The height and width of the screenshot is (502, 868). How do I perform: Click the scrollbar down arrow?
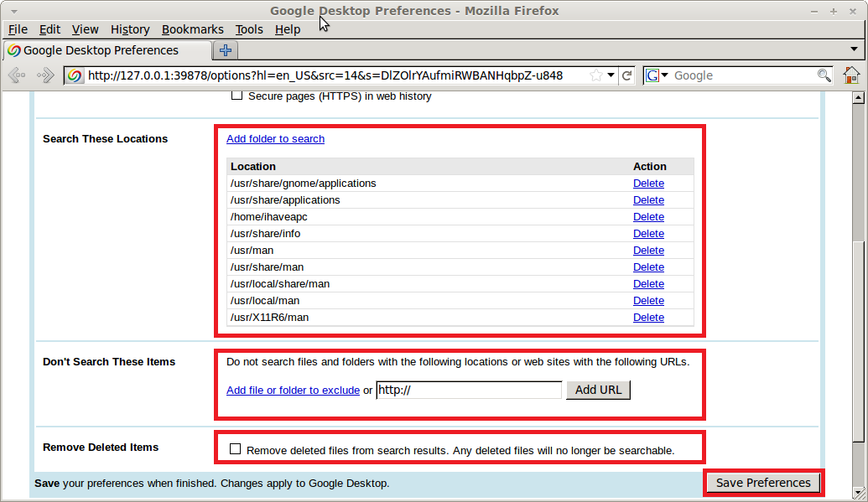(858, 492)
